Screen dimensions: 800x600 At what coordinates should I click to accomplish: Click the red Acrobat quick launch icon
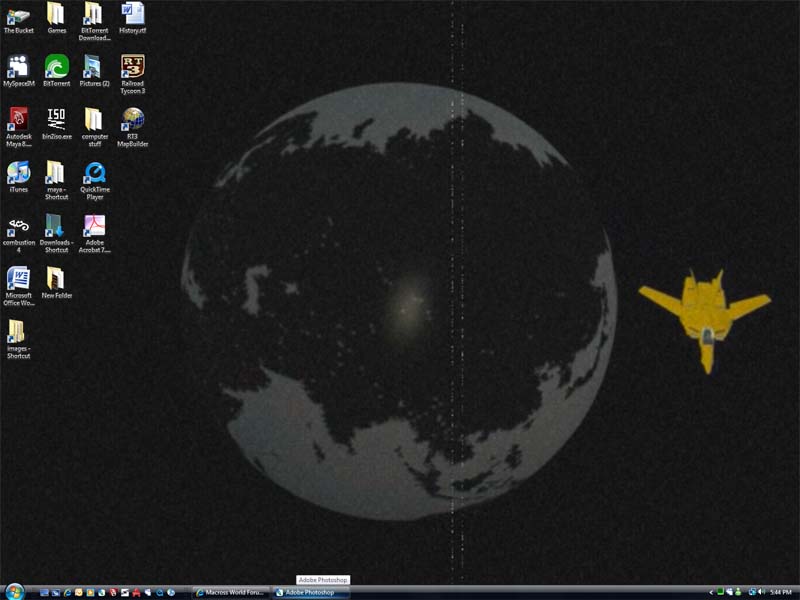136,592
